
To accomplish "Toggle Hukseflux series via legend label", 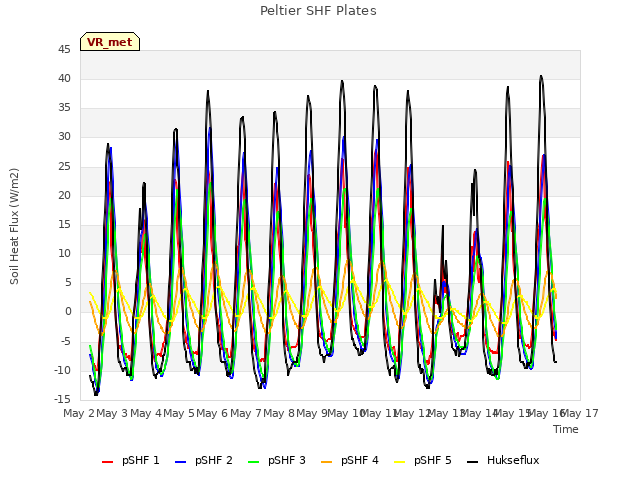I will coord(513,460).
